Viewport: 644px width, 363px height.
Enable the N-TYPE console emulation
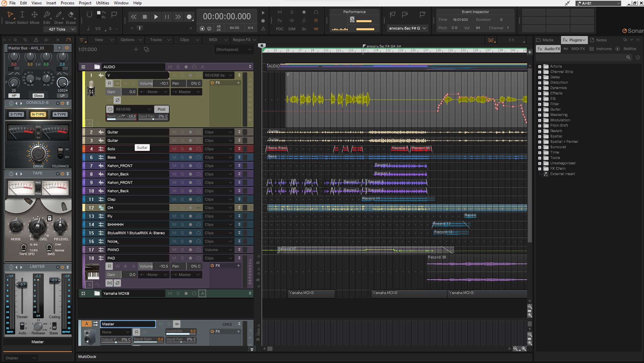click(38, 115)
